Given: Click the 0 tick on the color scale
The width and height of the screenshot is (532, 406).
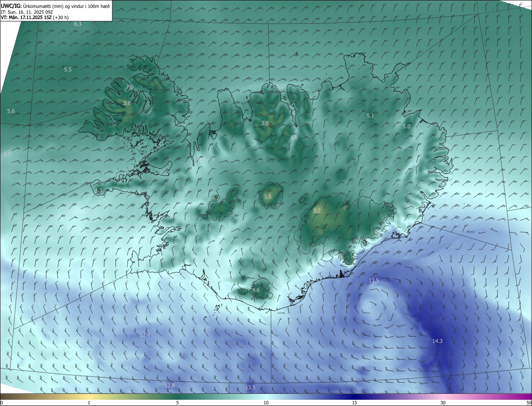Looking at the screenshot, I should tap(2, 403).
